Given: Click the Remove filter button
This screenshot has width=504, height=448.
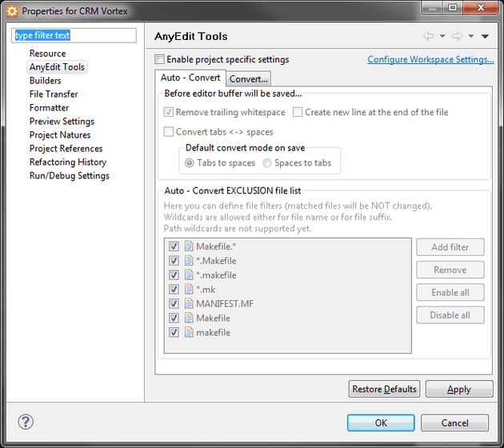Looking at the screenshot, I should point(450,270).
